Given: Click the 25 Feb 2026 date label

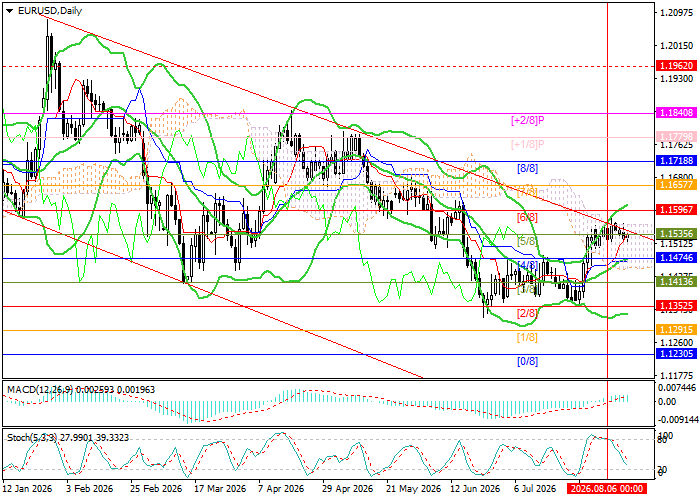Looking at the screenshot, I should pyautogui.click(x=156, y=489).
